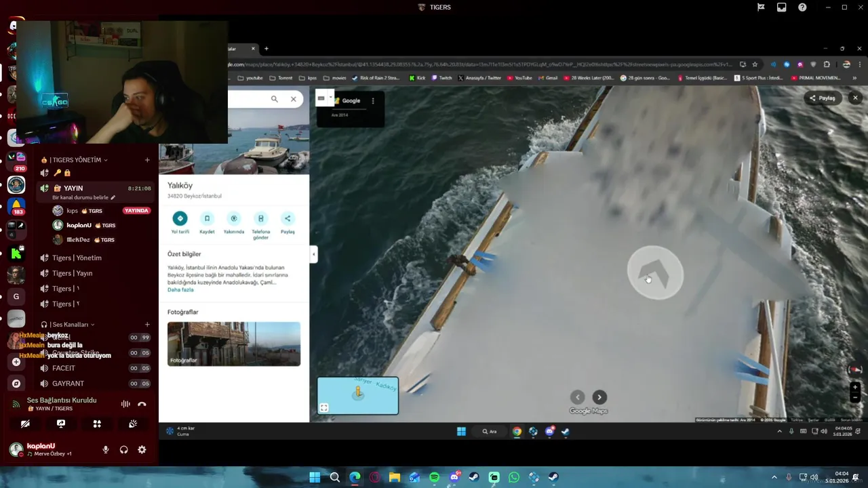Select the YAYIN voice channel
This screenshot has width=868, height=488.
[x=96, y=192]
